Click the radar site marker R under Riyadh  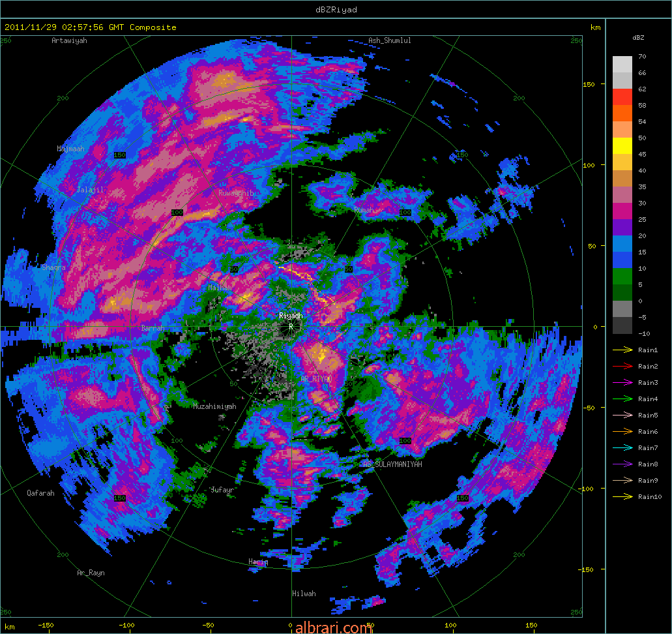[291, 326]
